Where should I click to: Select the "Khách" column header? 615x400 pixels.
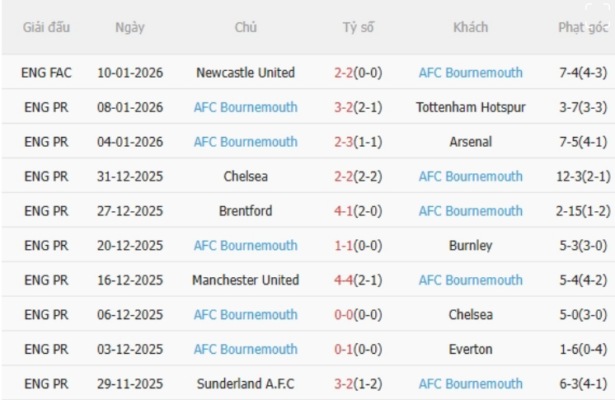470,28
